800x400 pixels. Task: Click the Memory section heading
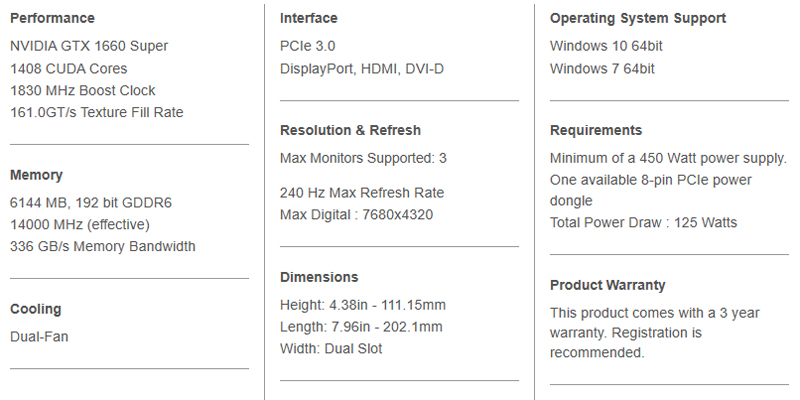(36, 174)
